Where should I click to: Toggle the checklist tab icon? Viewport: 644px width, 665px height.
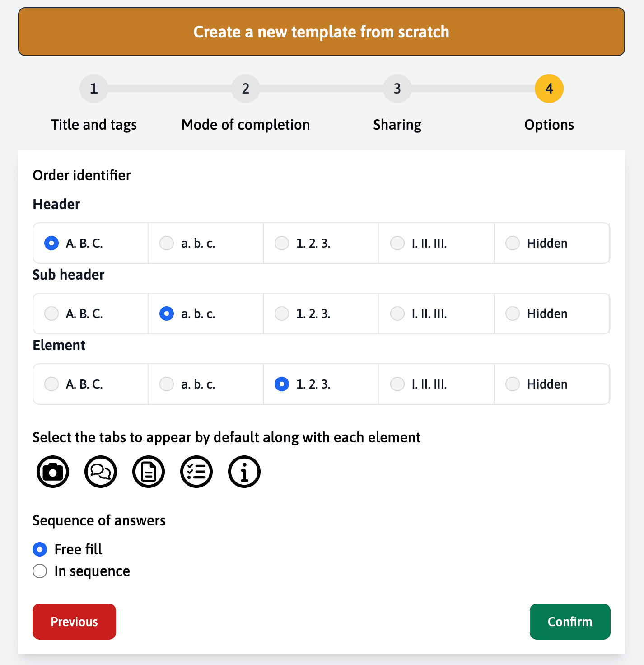196,472
